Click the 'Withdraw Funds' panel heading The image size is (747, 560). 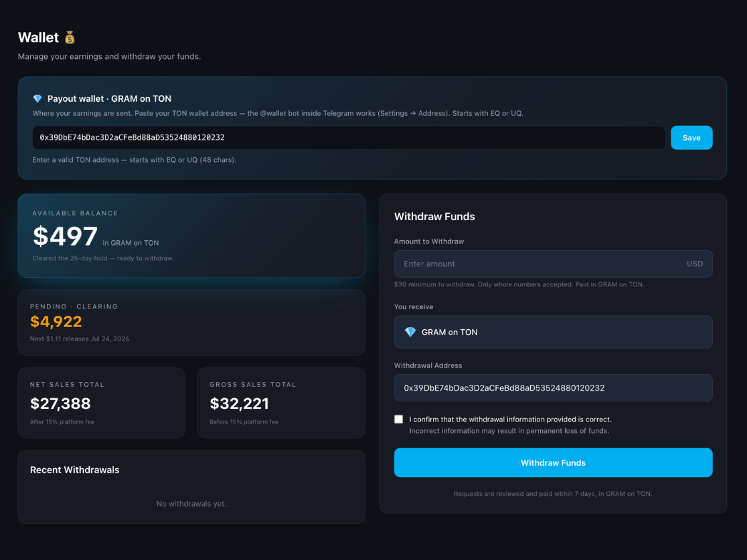(x=434, y=217)
